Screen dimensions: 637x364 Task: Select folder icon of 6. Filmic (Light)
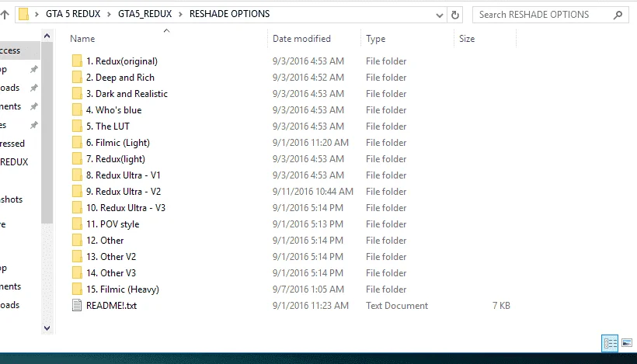click(77, 142)
